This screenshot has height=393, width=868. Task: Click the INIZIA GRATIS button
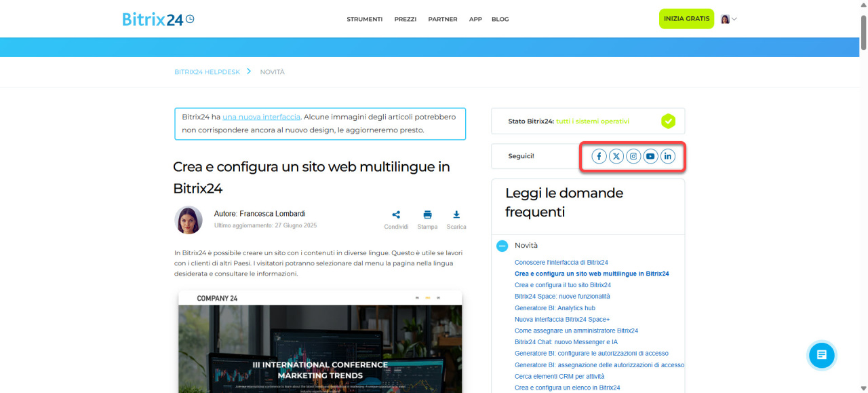click(687, 19)
